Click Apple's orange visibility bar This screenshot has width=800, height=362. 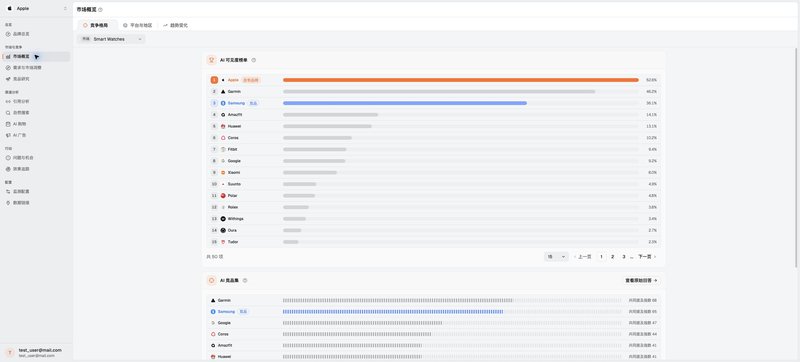pos(461,80)
